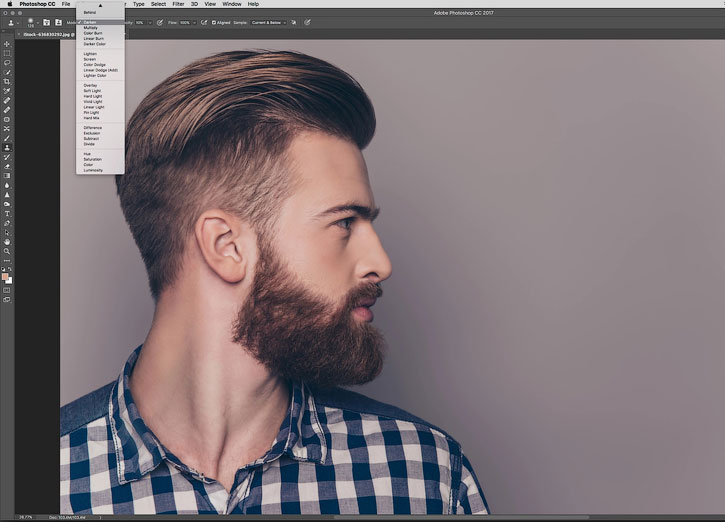Select the Blur tool
This screenshot has width=725, height=522.
tap(7, 185)
